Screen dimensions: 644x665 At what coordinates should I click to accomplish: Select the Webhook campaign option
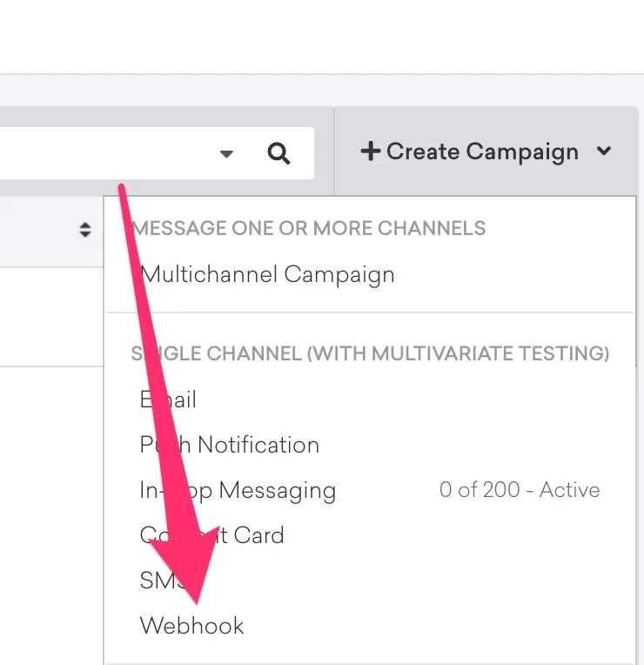point(191,626)
